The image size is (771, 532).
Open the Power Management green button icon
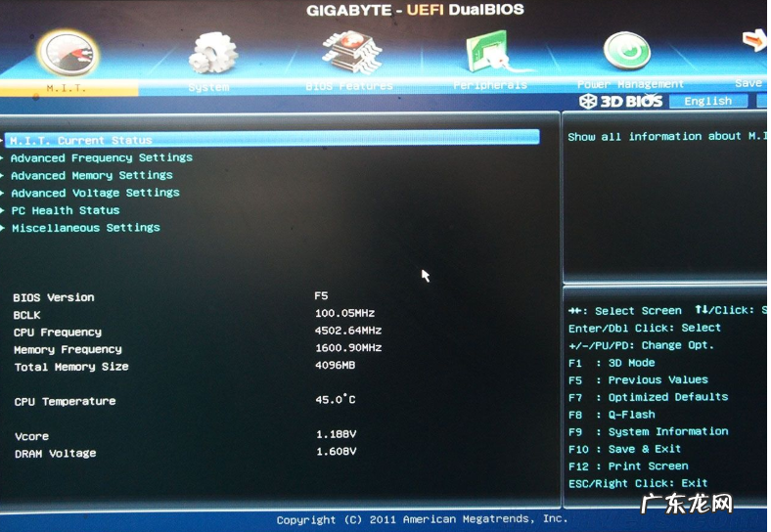[627, 51]
